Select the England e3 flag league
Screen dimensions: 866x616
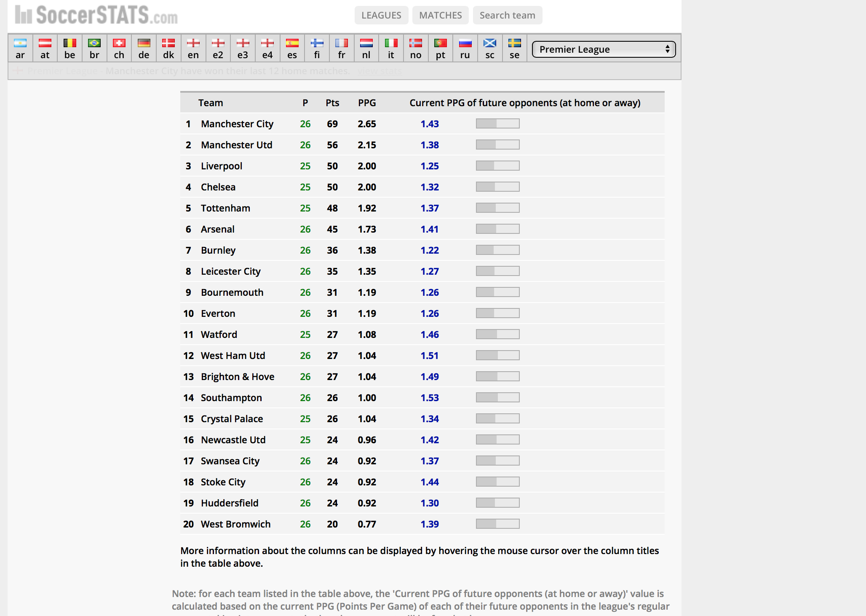click(243, 48)
